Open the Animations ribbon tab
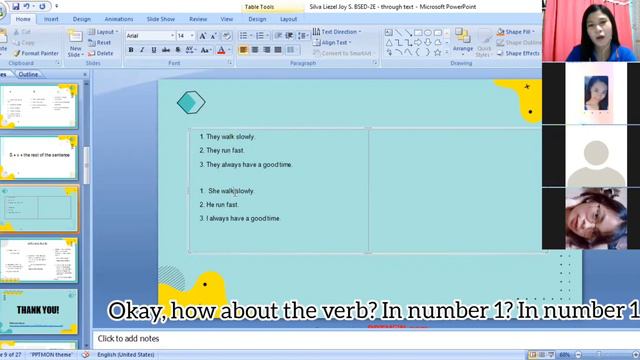640x360 pixels. (x=119, y=19)
